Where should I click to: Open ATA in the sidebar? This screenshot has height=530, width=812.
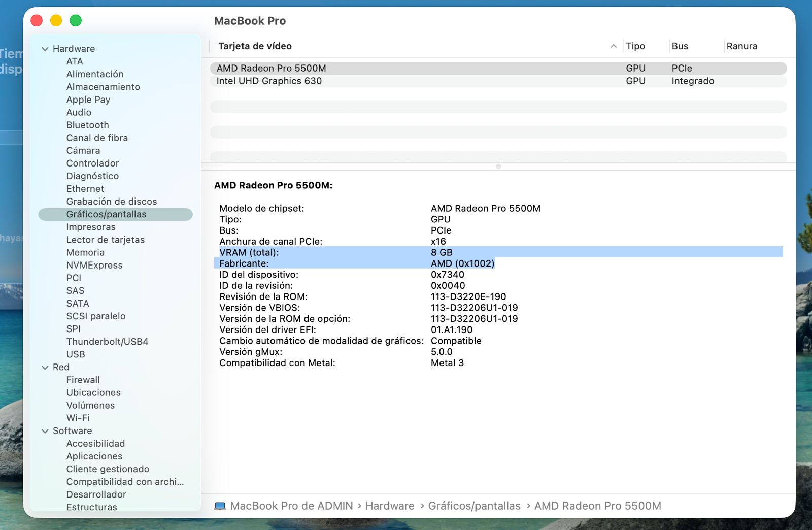(x=75, y=61)
